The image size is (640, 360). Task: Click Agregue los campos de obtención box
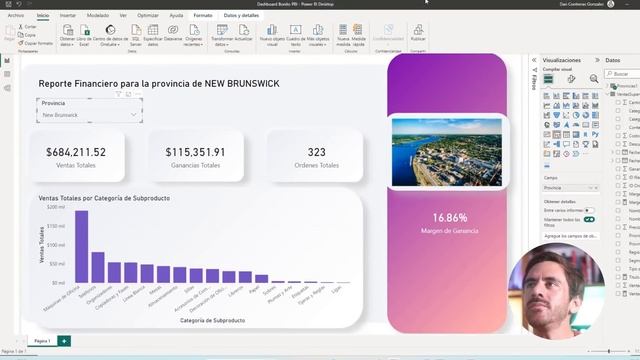click(x=571, y=236)
